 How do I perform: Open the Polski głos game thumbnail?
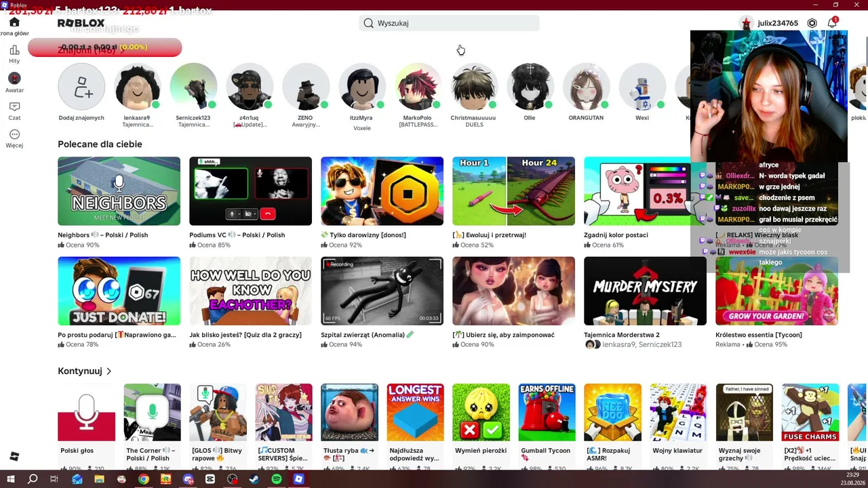click(x=86, y=412)
